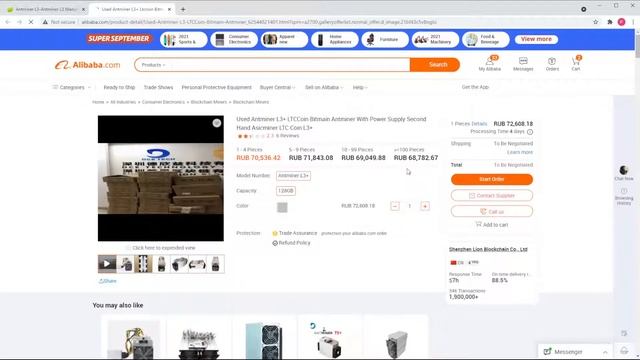
Task: Click the Learn more shipping link
Action: tap(520, 152)
